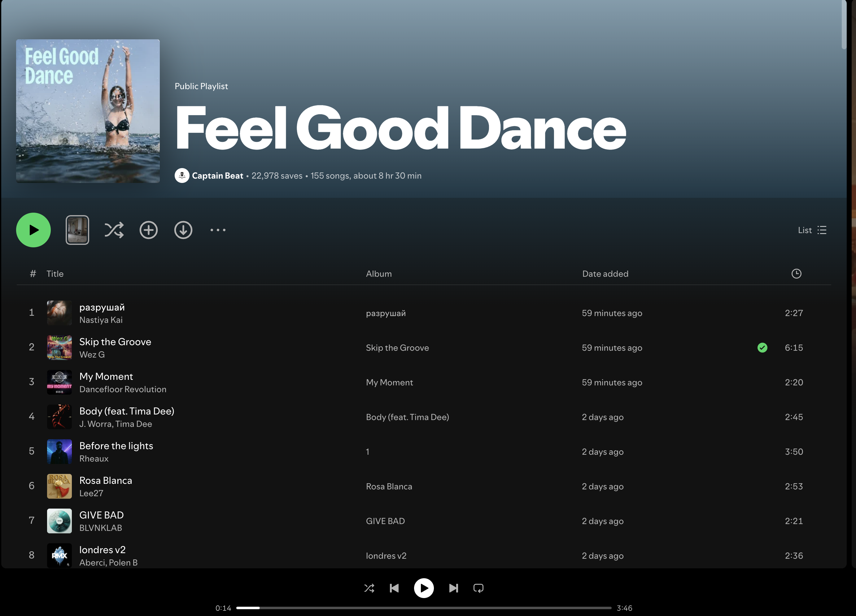Toggle repeat mode in player bar
The width and height of the screenshot is (856, 616).
(478, 588)
